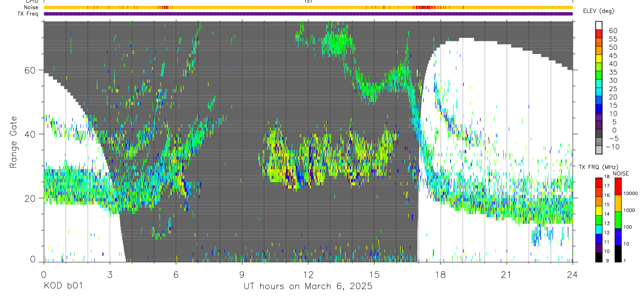Click the CPID value '151'

308,2
